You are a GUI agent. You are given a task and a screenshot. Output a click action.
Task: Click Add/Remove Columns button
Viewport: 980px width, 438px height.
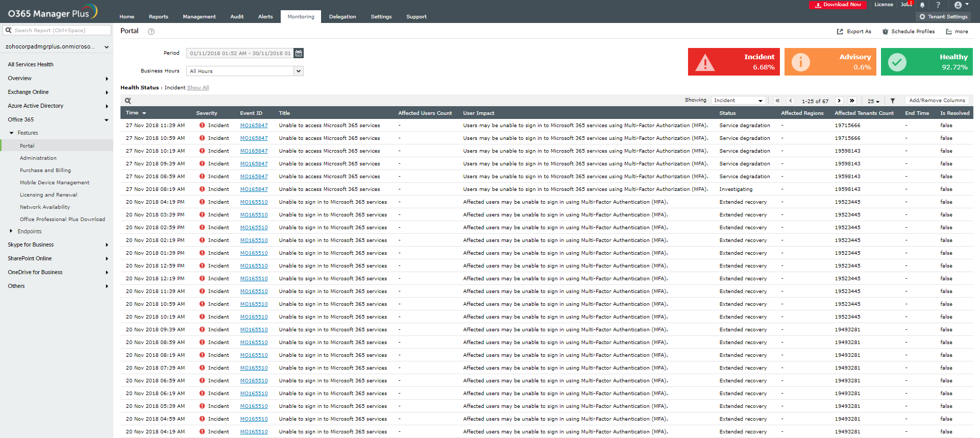coord(937,101)
